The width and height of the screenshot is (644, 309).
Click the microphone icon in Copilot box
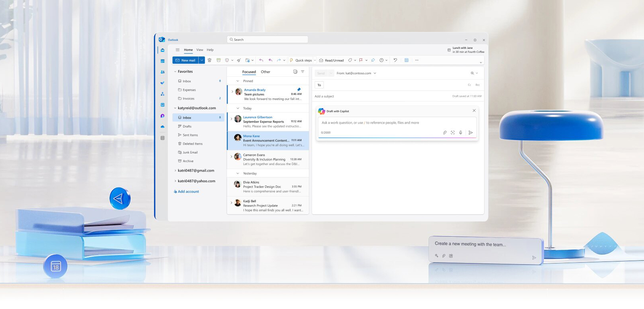[x=461, y=133]
